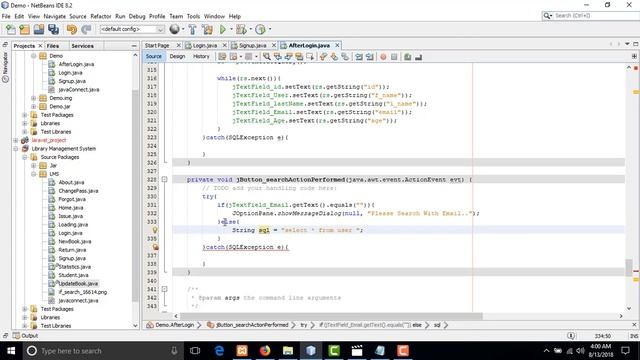
Task: Open the Tools menu
Action: [193, 16]
